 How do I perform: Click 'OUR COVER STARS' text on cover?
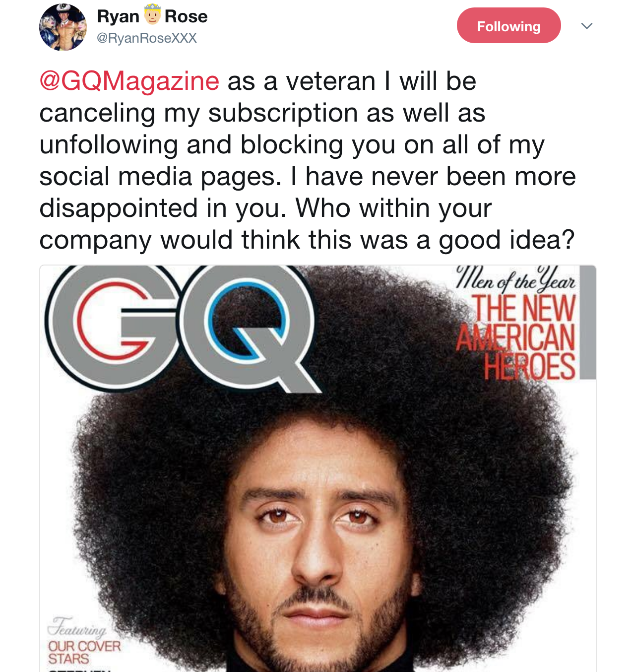coord(84,653)
